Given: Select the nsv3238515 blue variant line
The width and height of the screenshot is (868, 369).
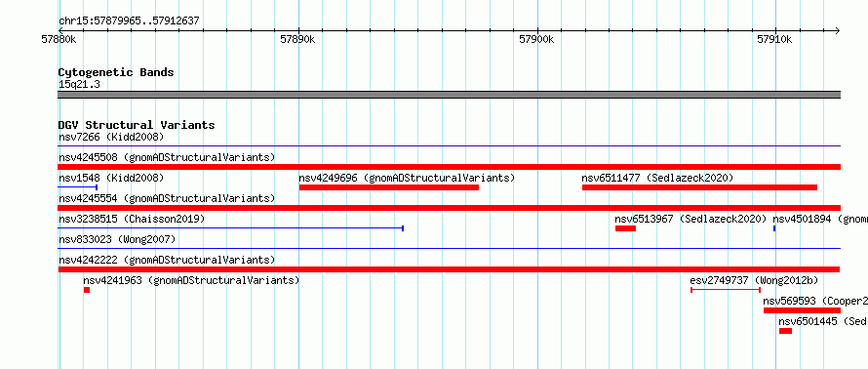Looking at the screenshot, I should coord(231,228).
